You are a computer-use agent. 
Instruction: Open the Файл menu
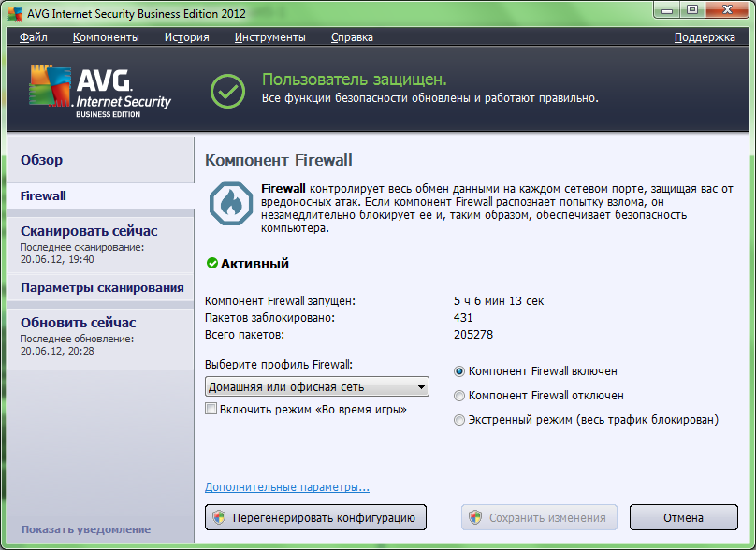pyautogui.click(x=34, y=37)
